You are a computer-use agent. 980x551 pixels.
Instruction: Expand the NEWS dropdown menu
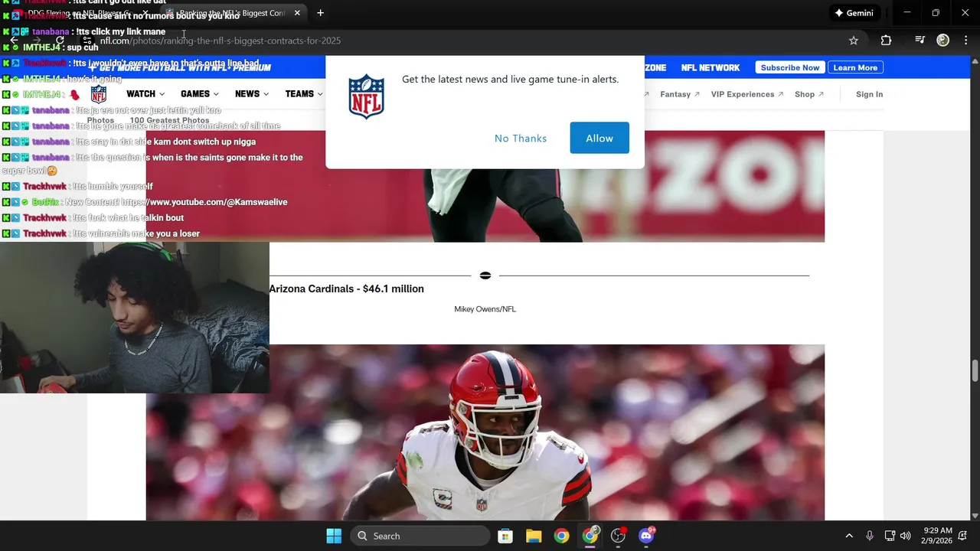pos(252,94)
